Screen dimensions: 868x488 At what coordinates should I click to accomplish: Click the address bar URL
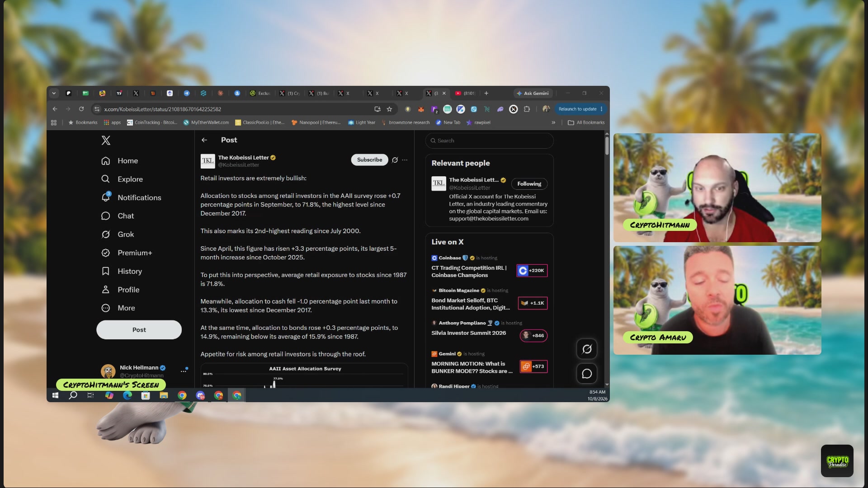(163, 109)
